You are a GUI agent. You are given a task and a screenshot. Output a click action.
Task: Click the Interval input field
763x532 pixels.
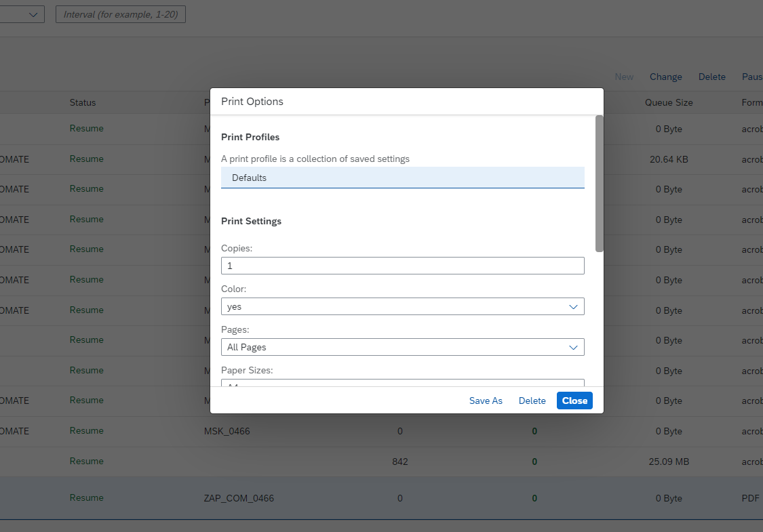coord(121,15)
